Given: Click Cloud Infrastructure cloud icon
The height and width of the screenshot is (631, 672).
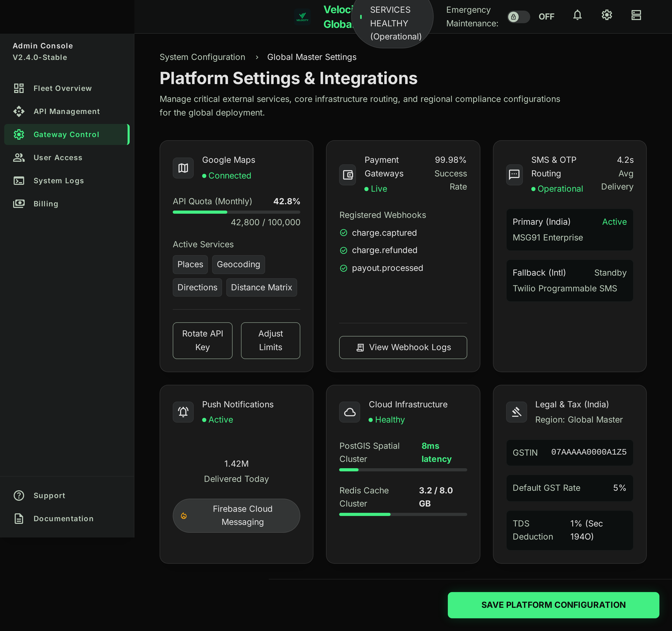Looking at the screenshot, I should coord(350,412).
